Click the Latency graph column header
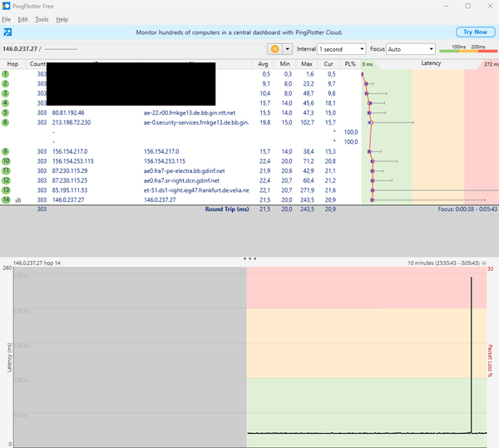The image size is (499, 448). point(431,63)
